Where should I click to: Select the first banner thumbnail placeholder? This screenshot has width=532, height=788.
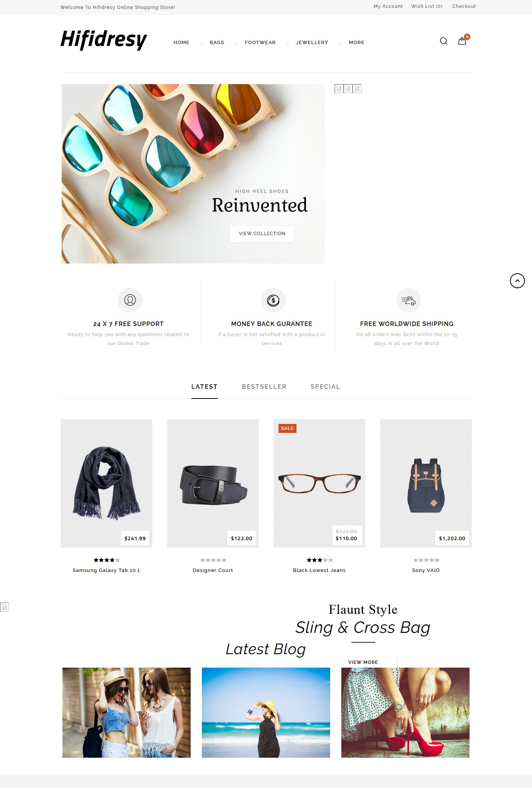tap(339, 89)
